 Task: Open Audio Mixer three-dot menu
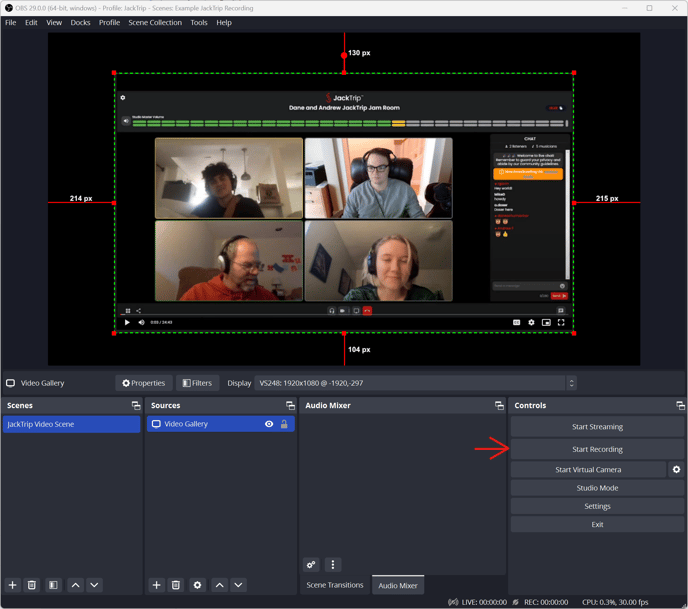tap(333, 565)
